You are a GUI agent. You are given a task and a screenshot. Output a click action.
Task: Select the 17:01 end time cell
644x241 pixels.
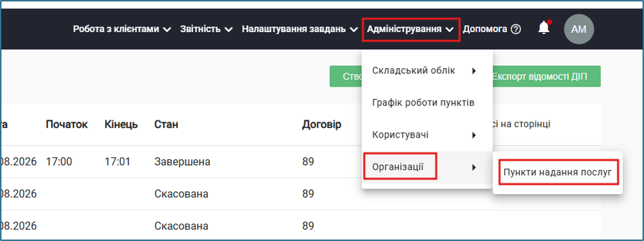point(117,162)
